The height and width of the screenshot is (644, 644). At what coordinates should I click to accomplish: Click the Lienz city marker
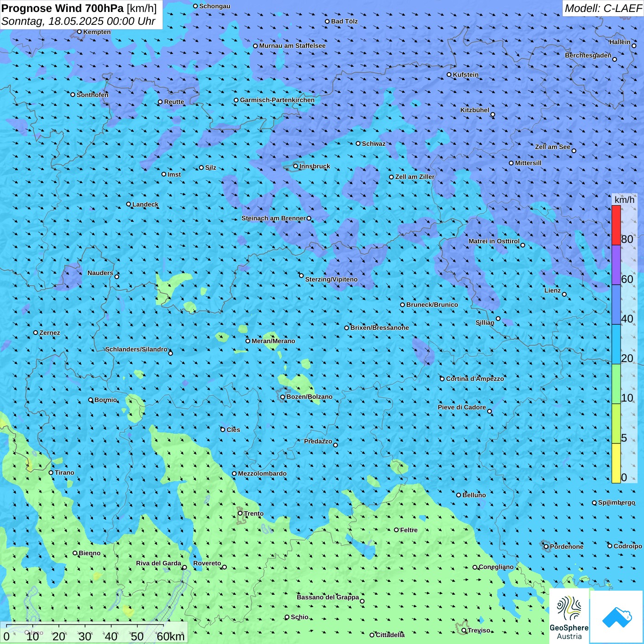[x=564, y=294]
